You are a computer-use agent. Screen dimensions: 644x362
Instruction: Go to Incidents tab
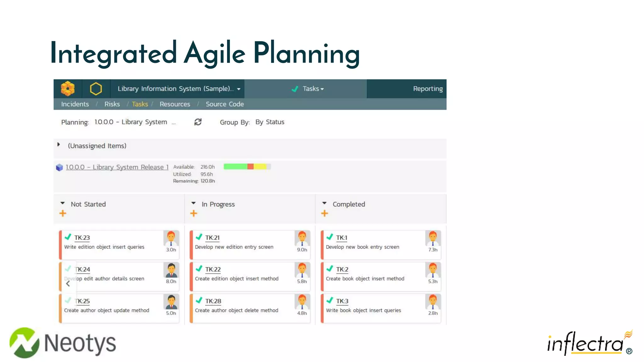[75, 104]
